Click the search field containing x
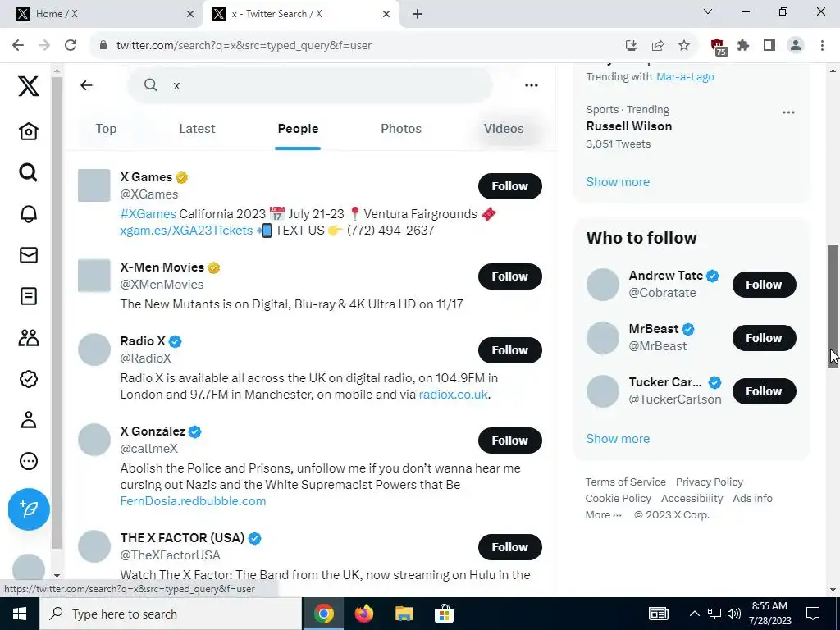 pyautogui.click(x=309, y=85)
